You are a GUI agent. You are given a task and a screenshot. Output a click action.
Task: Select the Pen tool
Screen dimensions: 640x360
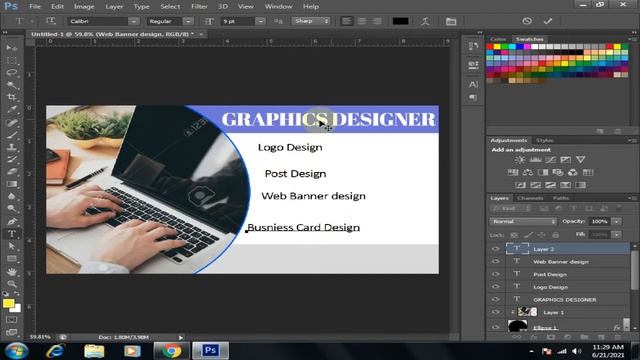pos(12,222)
